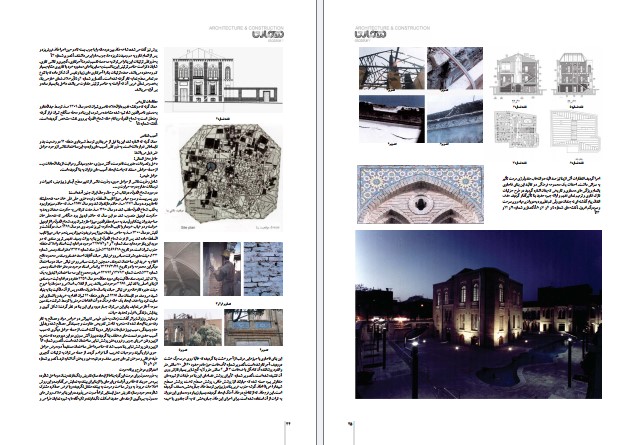Click the vaulted ceiling photo
This screenshot has height=445, width=640.
point(182,269)
